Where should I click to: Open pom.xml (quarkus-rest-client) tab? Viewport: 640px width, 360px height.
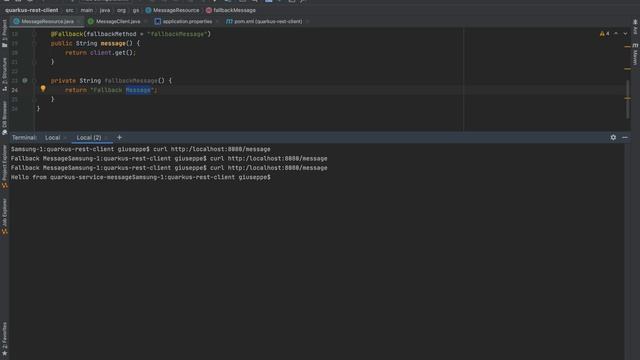pyautogui.click(x=268, y=21)
